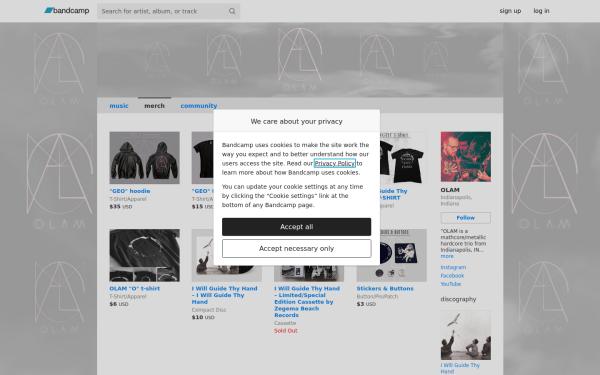Click the OLAM artist name in sidebar
The width and height of the screenshot is (600, 375).
pos(450,190)
